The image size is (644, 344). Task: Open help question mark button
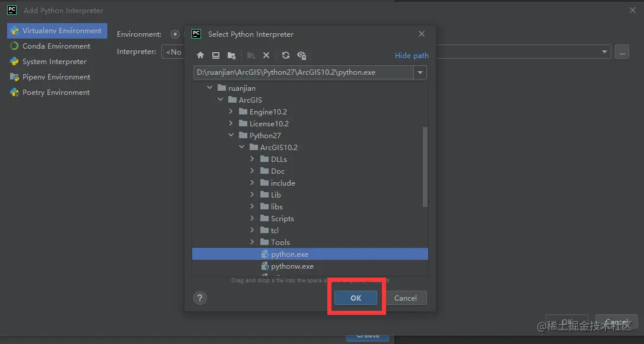[200, 298]
